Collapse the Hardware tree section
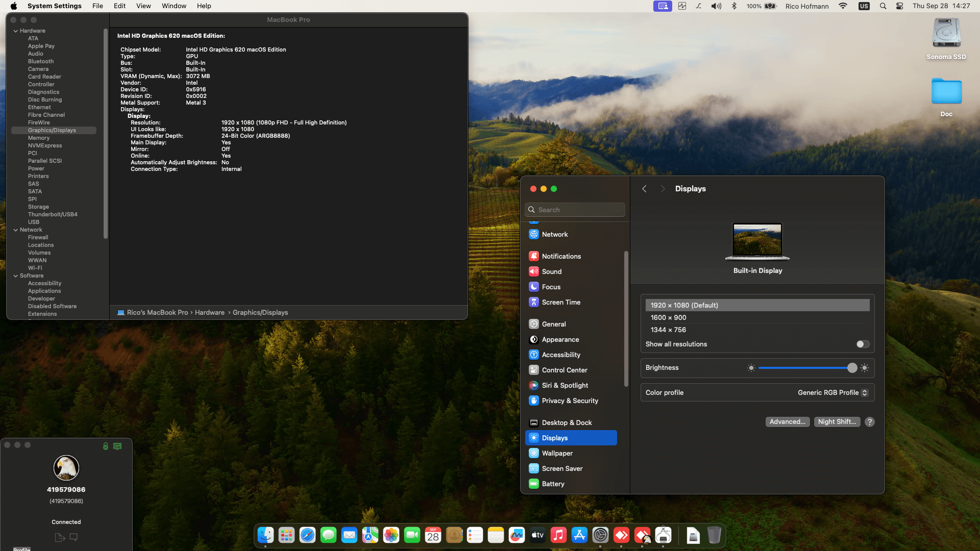The height and width of the screenshot is (551, 980). [x=16, y=31]
